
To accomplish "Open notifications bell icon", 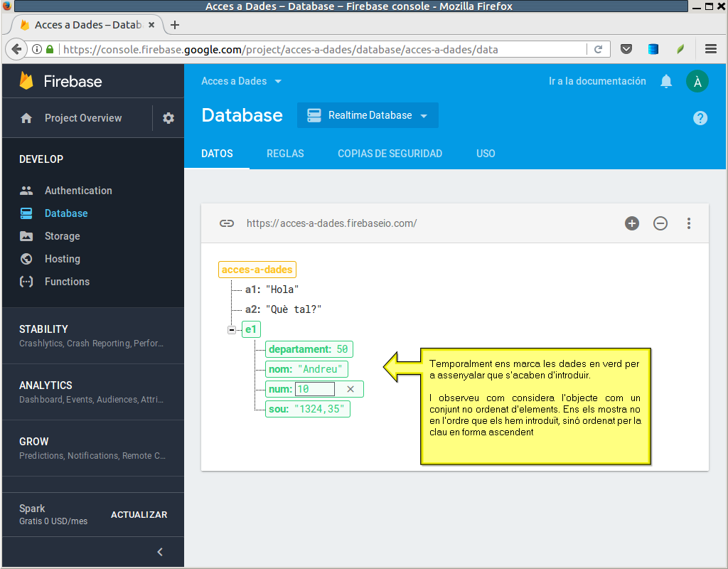I will [666, 81].
